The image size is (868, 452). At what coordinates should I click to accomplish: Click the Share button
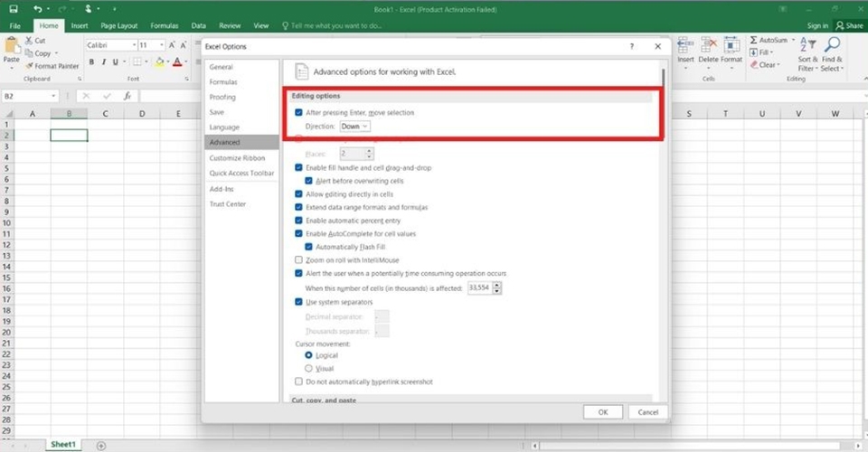[x=850, y=25]
